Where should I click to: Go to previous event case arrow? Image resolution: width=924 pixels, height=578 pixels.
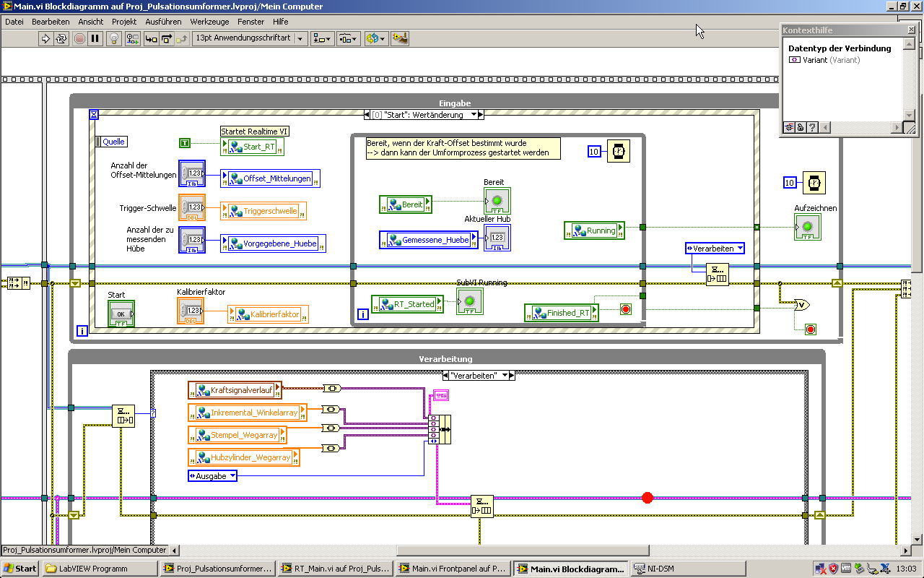click(x=367, y=114)
